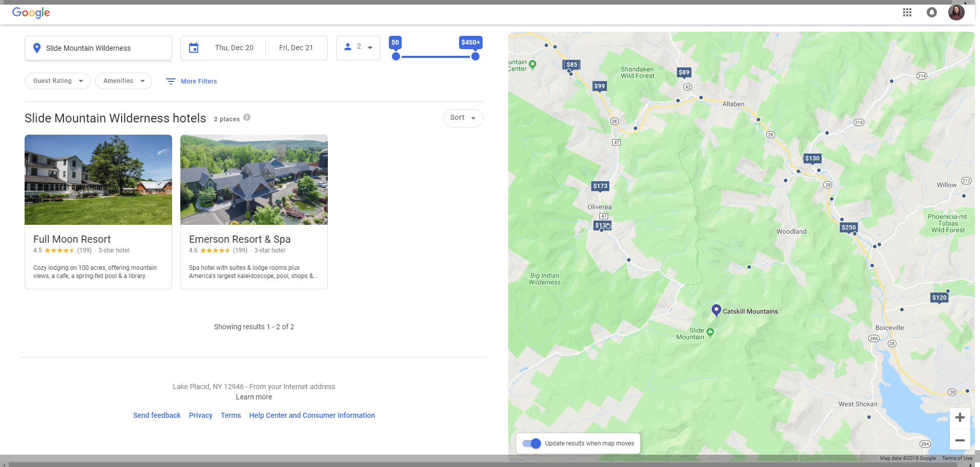Open Help Center and Consumer Information
The height and width of the screenshot is (467, 980).
pos(312,415)
